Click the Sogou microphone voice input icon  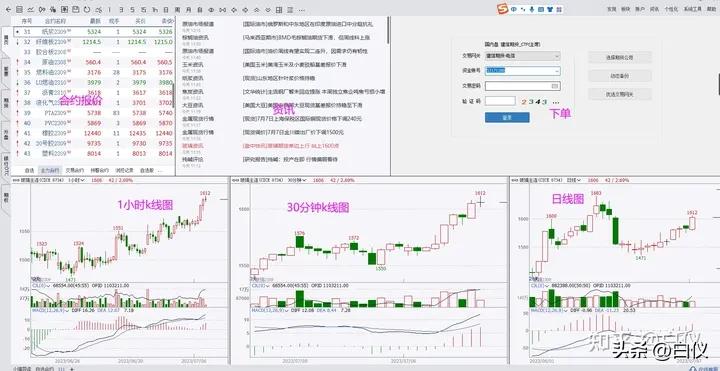[532, 9]
